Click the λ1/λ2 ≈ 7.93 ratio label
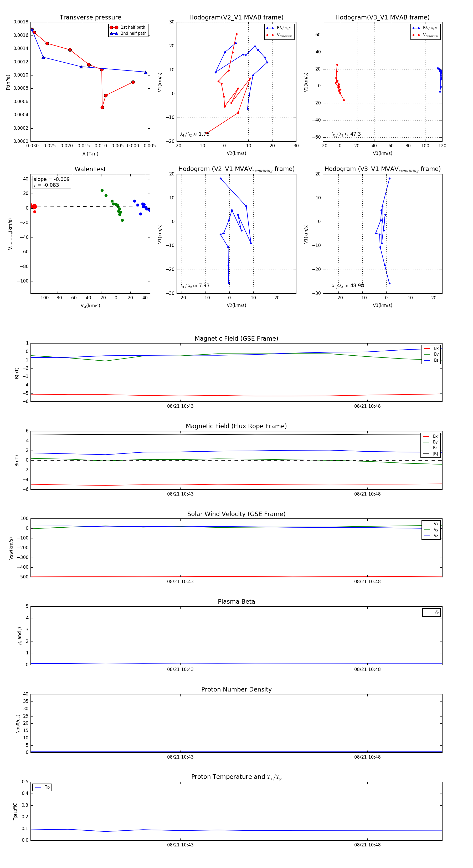This screenshot has width=473, height=868. (x=194, y=286)
